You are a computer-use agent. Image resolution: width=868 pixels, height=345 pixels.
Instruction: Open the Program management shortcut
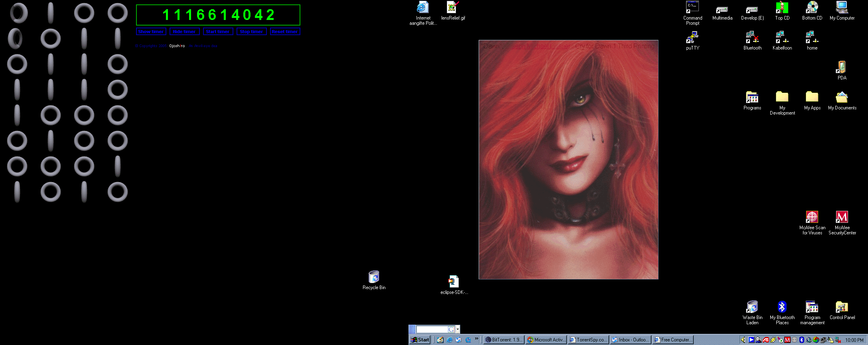812,313
